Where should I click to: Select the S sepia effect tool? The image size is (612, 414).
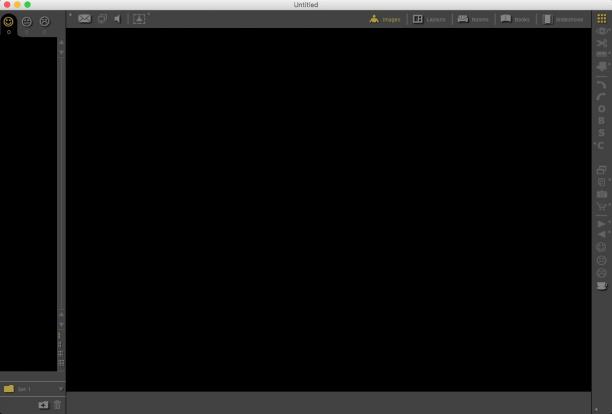click(601, 133)
